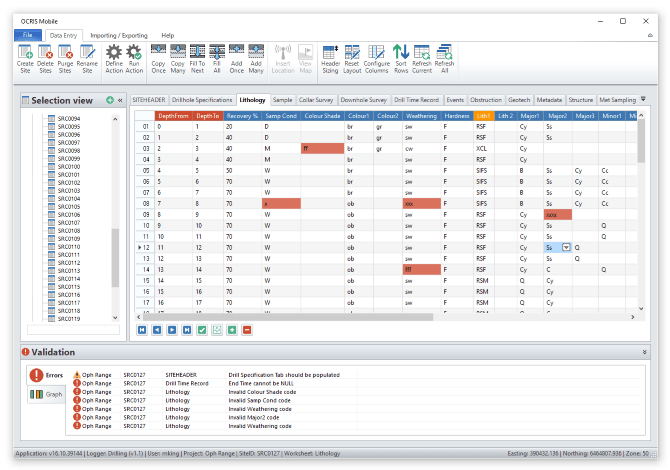Click the Refresh All icon
Viewport: 670px width, 470px height.
(444, 58)
